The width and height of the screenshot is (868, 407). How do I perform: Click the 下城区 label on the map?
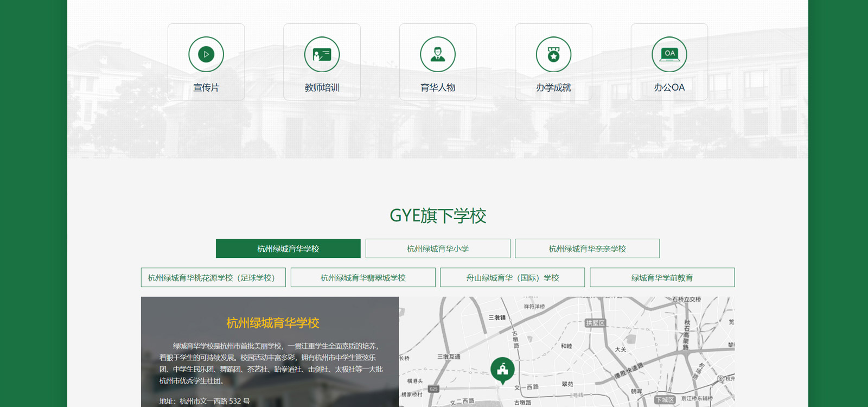coord(665,400)
